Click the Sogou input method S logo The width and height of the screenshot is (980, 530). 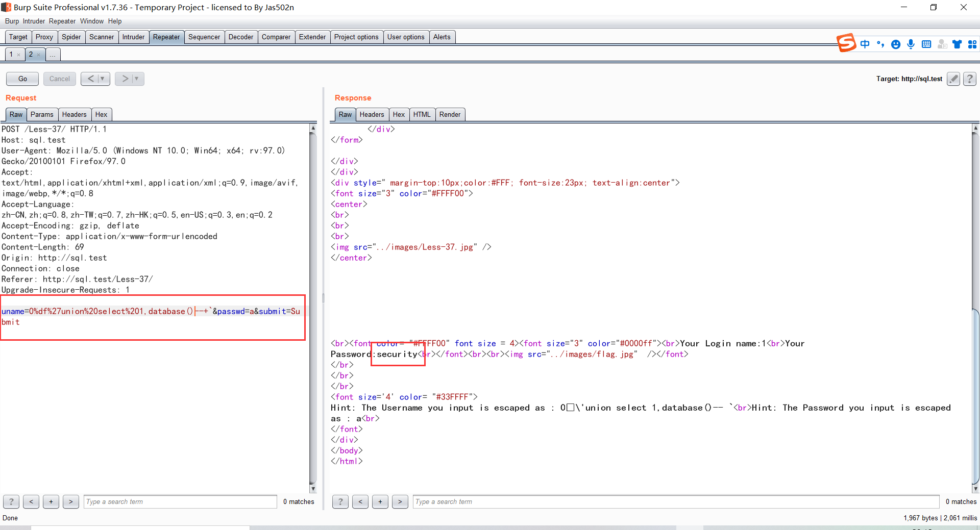846,43
